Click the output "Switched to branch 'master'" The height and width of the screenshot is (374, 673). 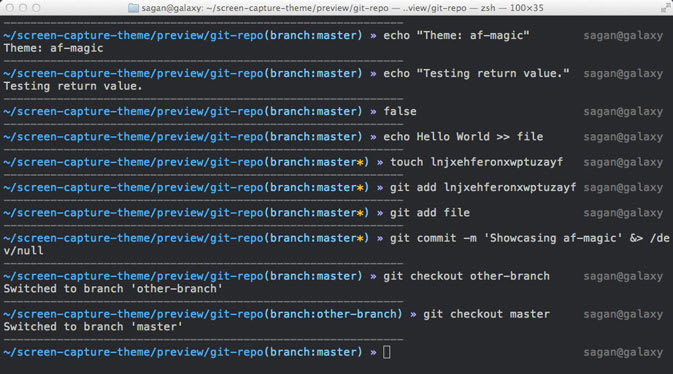pos(93,327)
